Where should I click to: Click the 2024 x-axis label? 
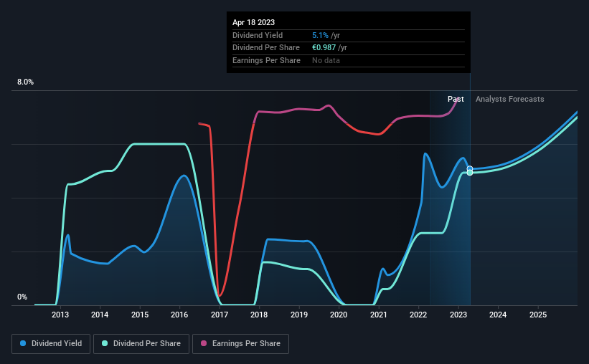click(x=498, y=315)
